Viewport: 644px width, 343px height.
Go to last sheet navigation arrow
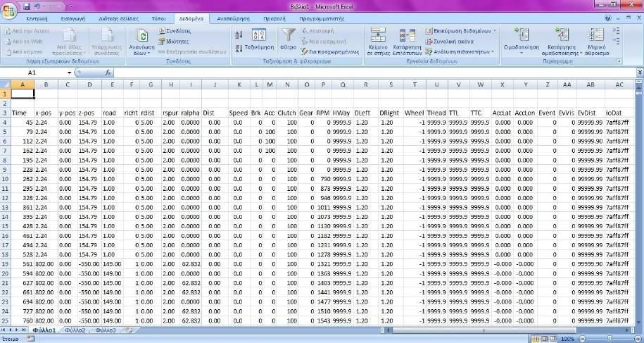click(x=24, y=330)
